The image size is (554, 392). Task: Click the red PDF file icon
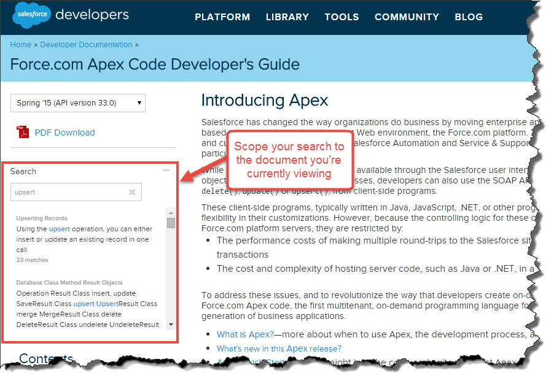coord(23,132)
